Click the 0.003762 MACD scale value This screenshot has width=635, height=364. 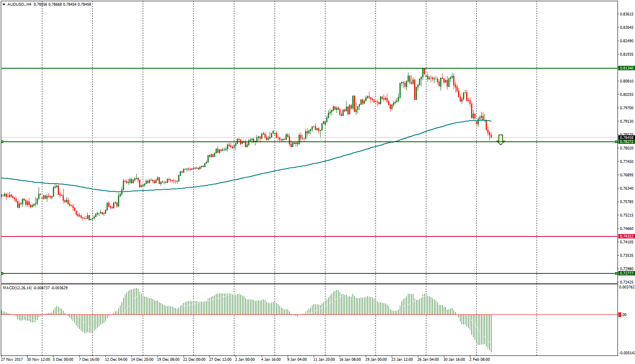coord(626,287)
